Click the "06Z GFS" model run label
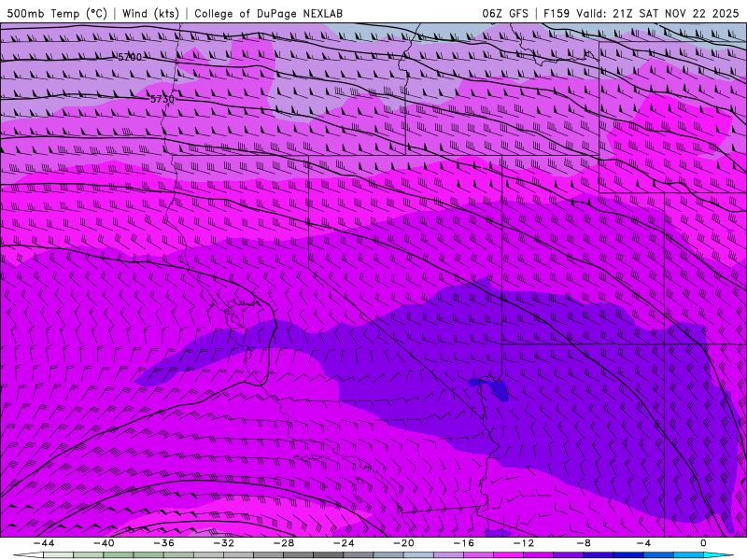This screenshot has width=747, height=560. pos(505,13)
